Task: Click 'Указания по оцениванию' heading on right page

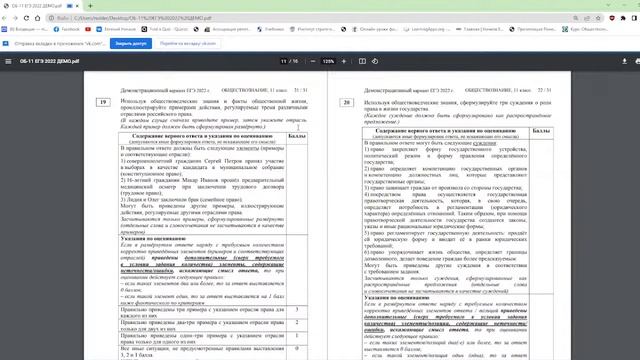Action: [396, 298]
